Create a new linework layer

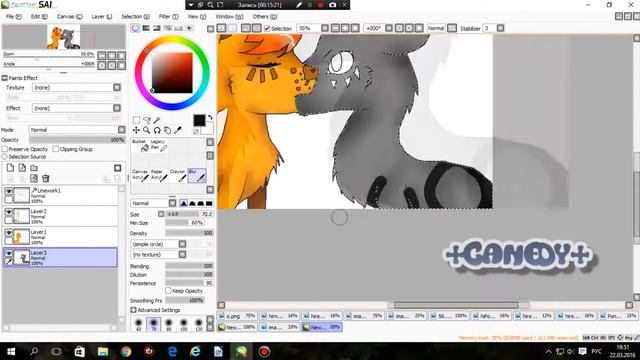(x=22, y=168)
